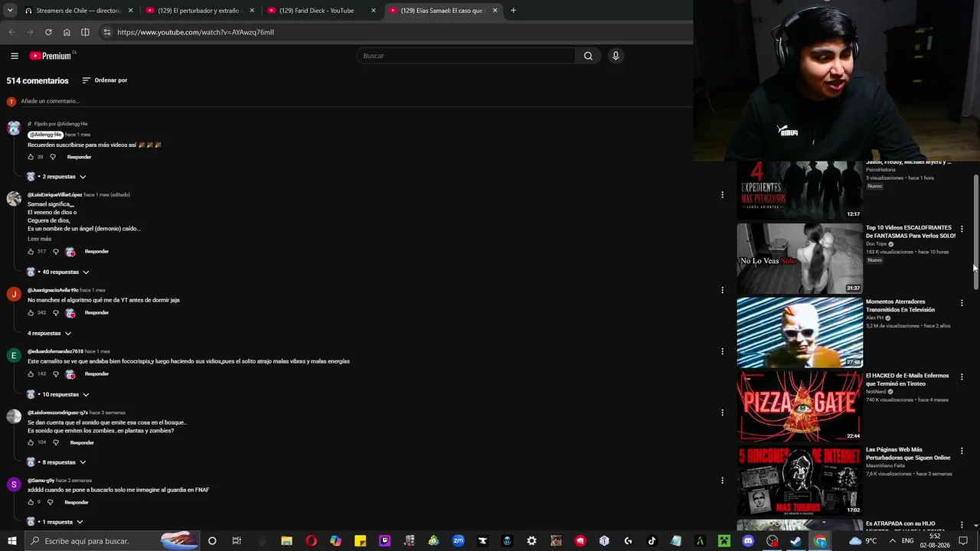Like the zombies sound comment by Luislorenzo

31,442
